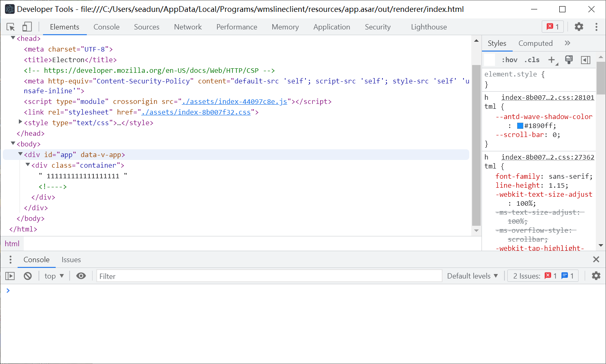Toggle the live expression eye icon
The height and width of the screenshot is (364, 606).
(x=81, y=276)
